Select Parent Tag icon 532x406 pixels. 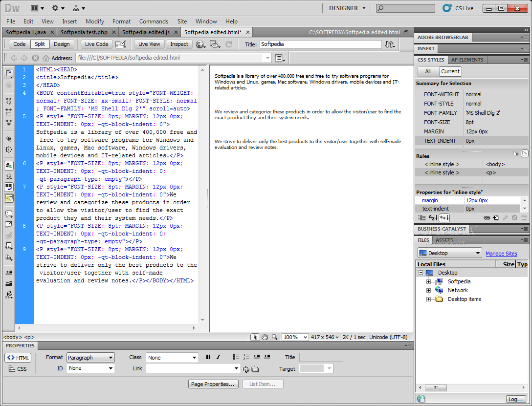point(9,138)
